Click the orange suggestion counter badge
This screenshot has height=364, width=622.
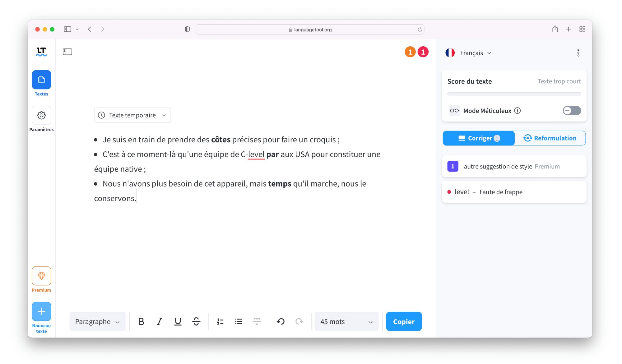pyautogui.click(x=410, y=52)
